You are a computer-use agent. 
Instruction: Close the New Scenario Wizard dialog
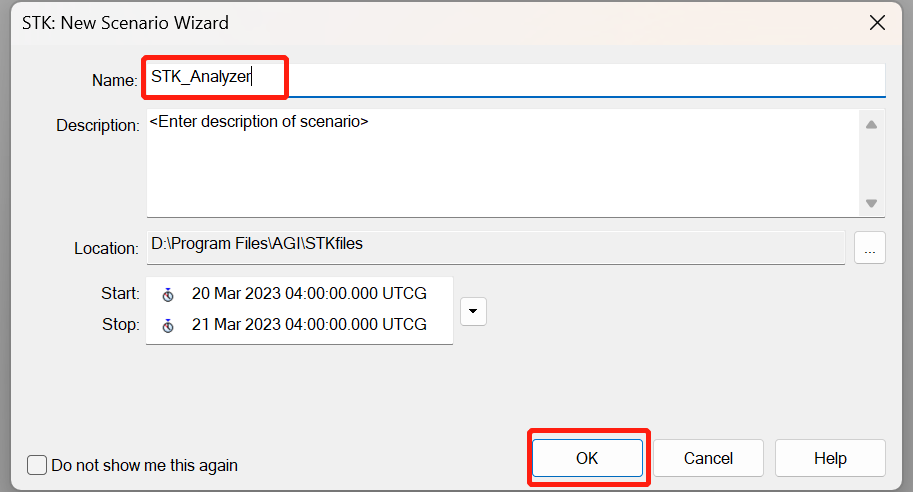point(877,22)
